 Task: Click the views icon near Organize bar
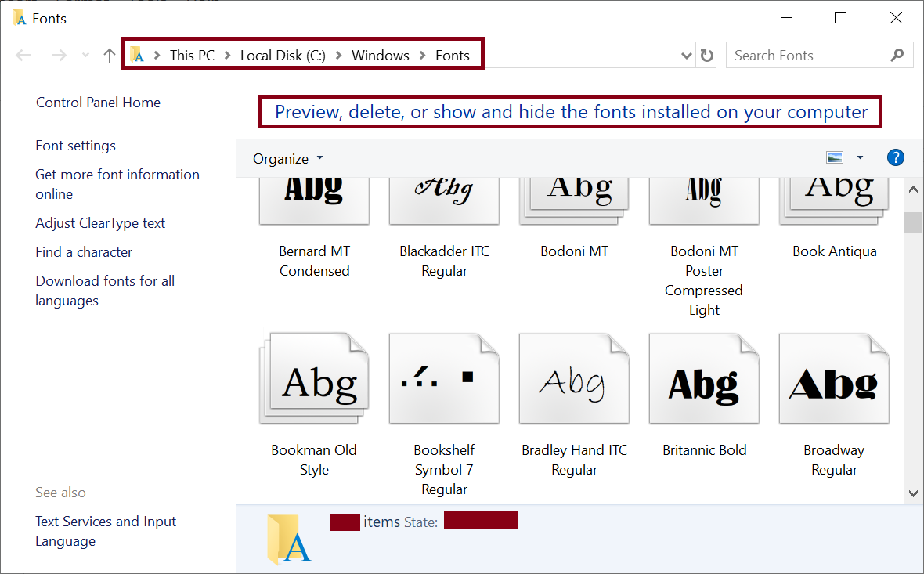point(835,157)
